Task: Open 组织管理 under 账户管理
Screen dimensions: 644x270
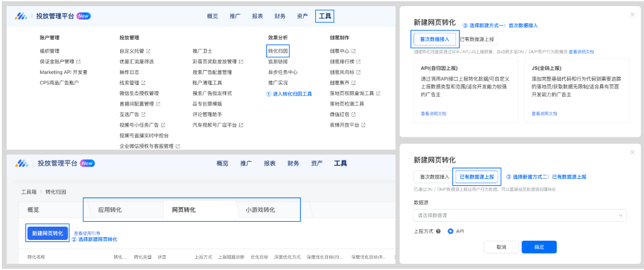Action: click(x=49, y=51)
